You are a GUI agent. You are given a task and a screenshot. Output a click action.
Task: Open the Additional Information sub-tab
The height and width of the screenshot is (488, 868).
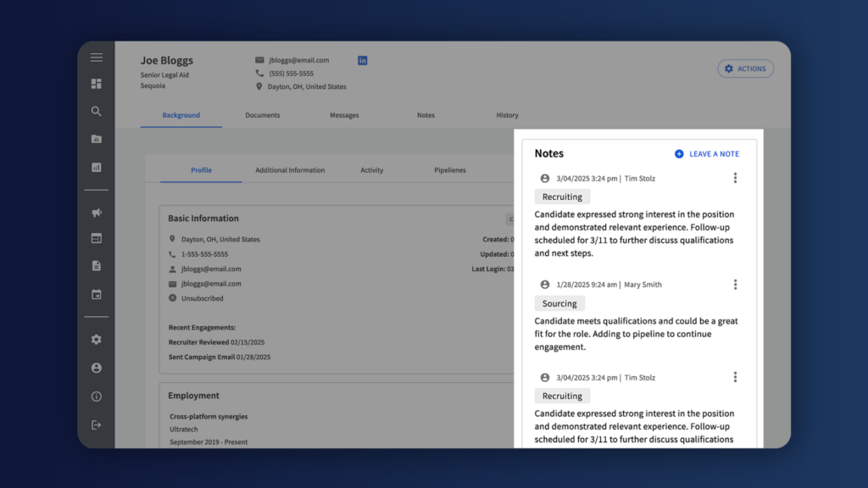tap(290, 170)
